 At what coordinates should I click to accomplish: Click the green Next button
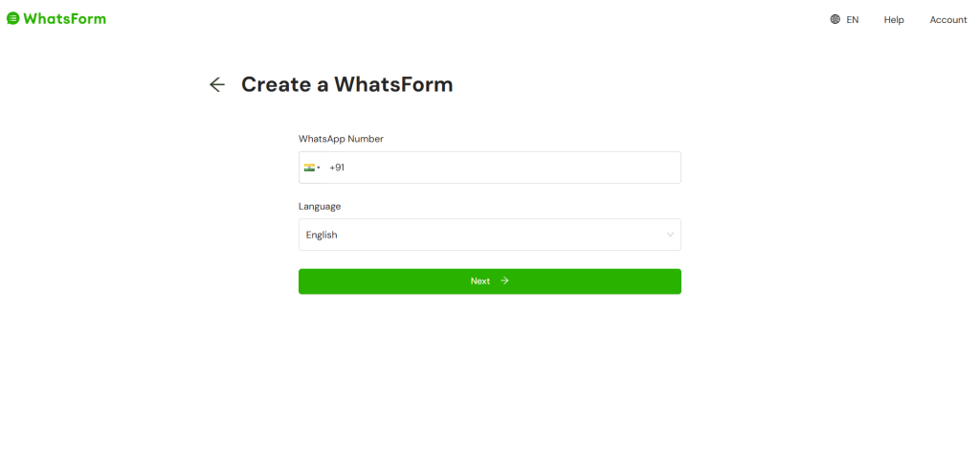489,281
